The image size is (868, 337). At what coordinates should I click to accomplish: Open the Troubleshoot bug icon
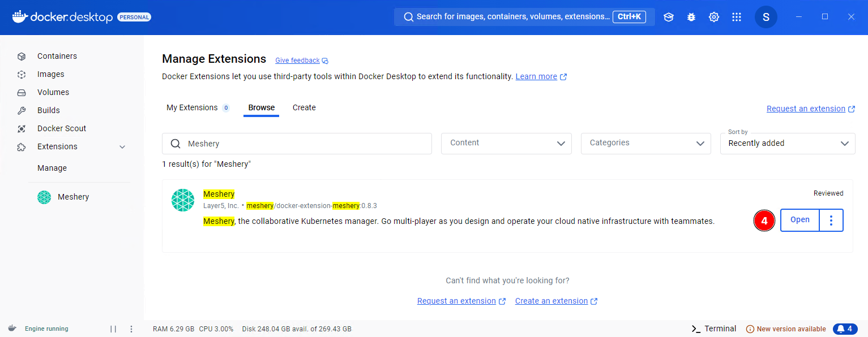691,17
